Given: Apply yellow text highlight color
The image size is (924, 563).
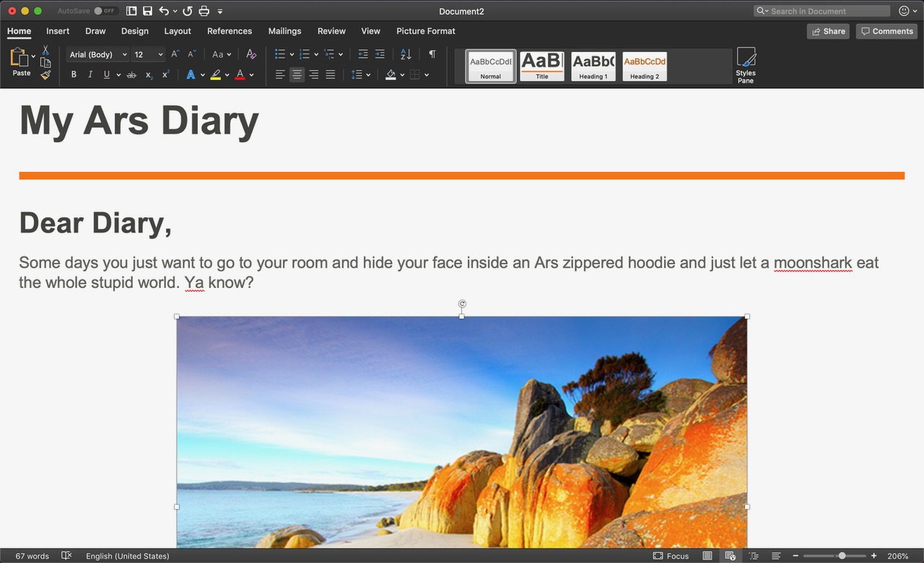Looking at the screenshot, I should coord(216,74).
